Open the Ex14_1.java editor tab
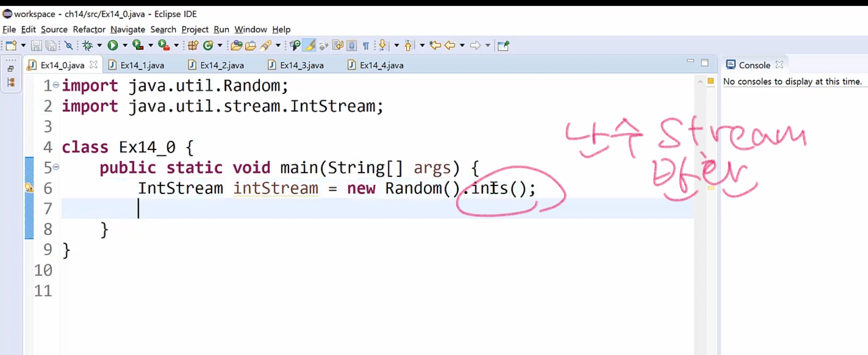868x355 pixels. 142,65
